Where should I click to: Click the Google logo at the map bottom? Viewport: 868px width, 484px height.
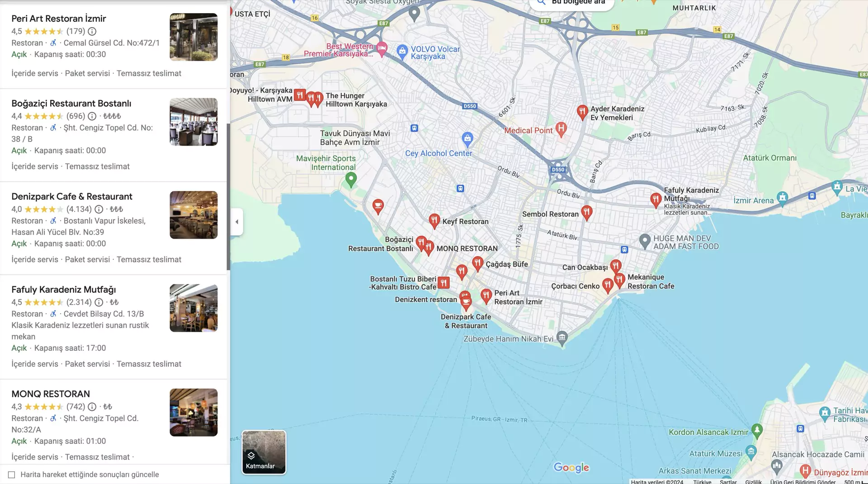click(x=571, y=467)
